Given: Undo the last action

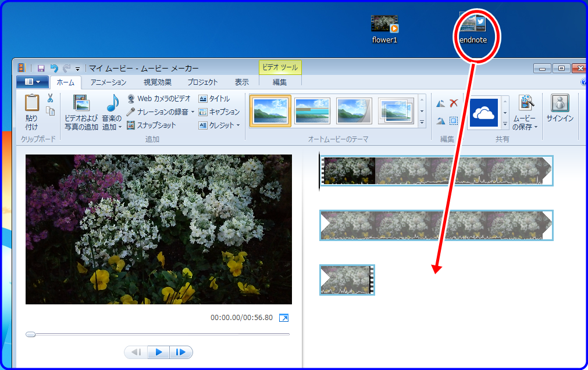Looking at the screenshot, I should coord(54,68).
